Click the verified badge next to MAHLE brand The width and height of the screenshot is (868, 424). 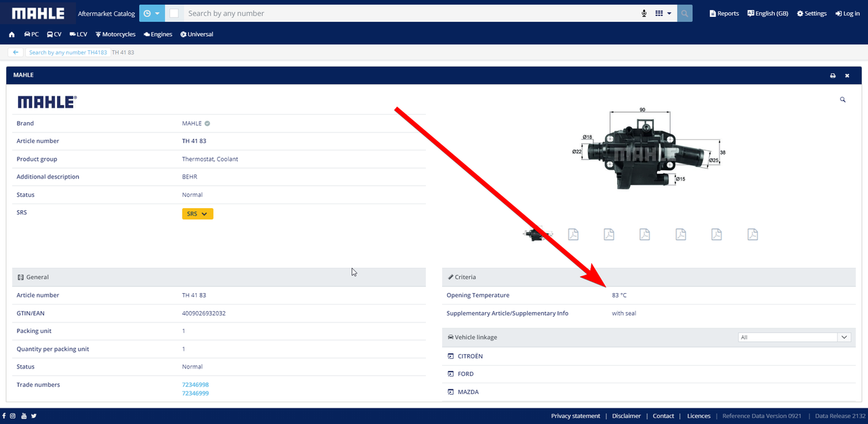pyautogui.click(x=208, y=123)
